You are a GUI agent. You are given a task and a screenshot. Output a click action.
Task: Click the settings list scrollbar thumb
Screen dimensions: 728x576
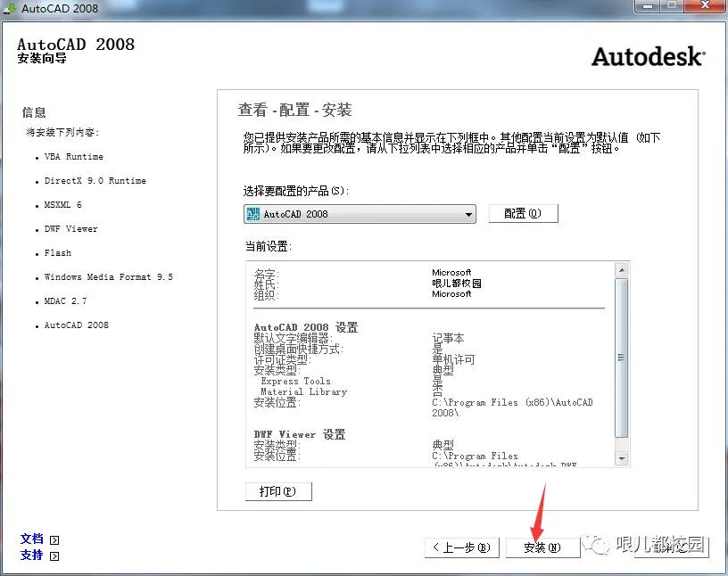[x=622, y=358]
